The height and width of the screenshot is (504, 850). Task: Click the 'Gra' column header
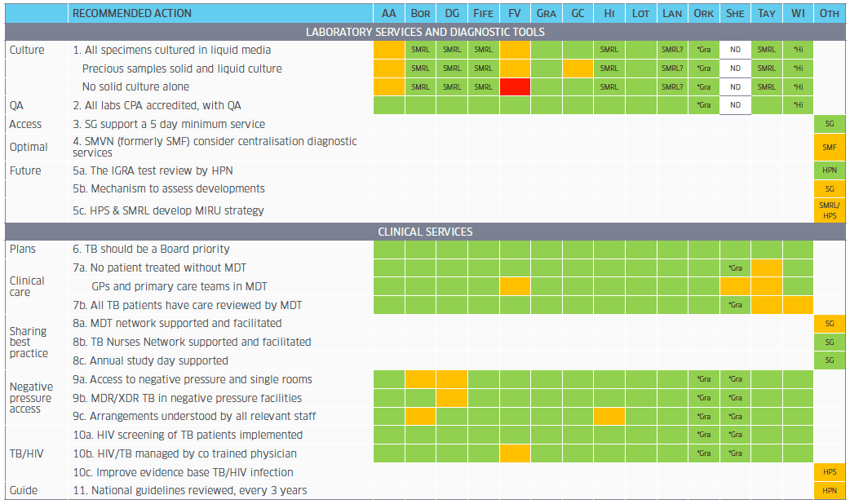click(546, 14)
